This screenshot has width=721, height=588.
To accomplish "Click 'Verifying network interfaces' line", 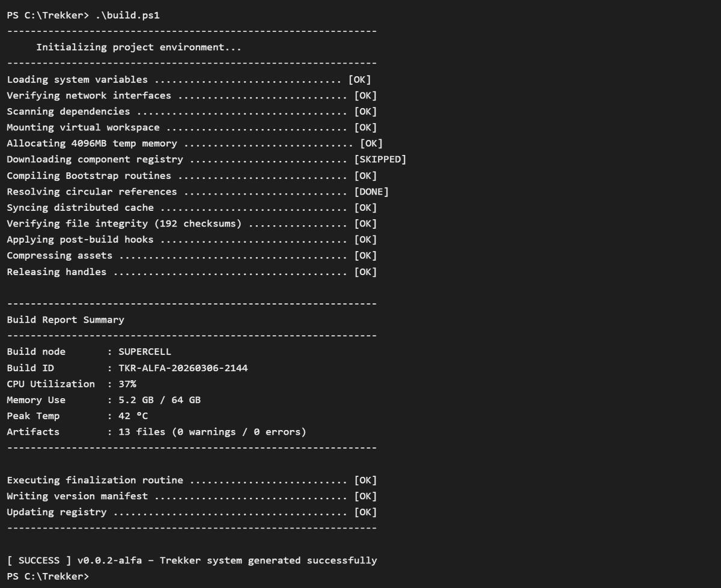I will (x=192, y=95).
